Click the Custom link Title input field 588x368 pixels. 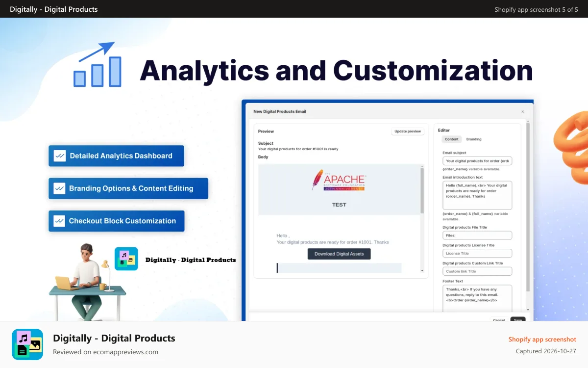[x=477, y=271]
